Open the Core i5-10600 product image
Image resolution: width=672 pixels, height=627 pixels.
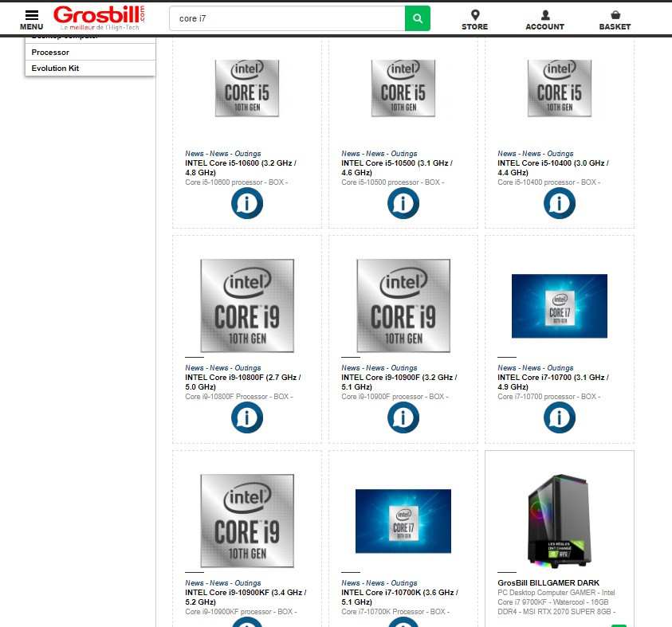click(x=247, y=88)
